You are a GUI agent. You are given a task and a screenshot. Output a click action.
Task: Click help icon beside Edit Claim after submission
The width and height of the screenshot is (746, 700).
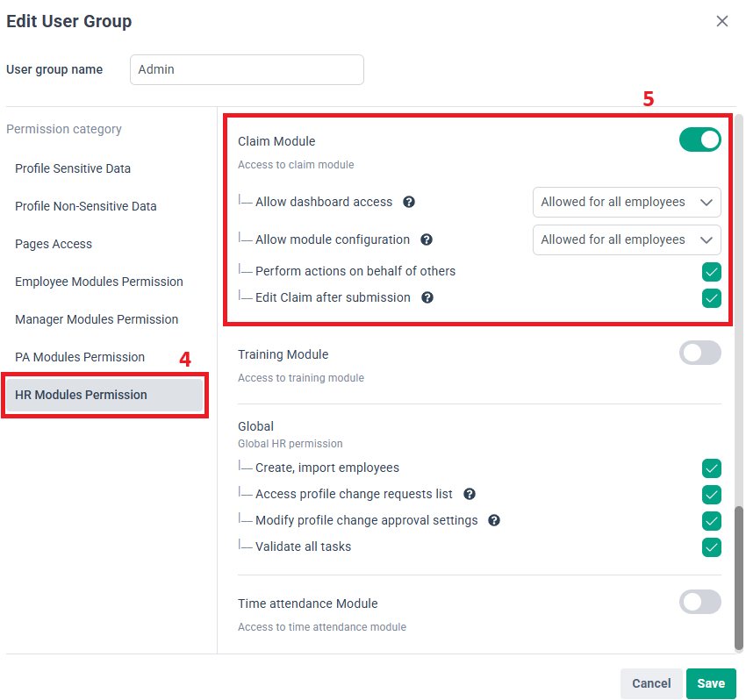(x=427, y=297)
